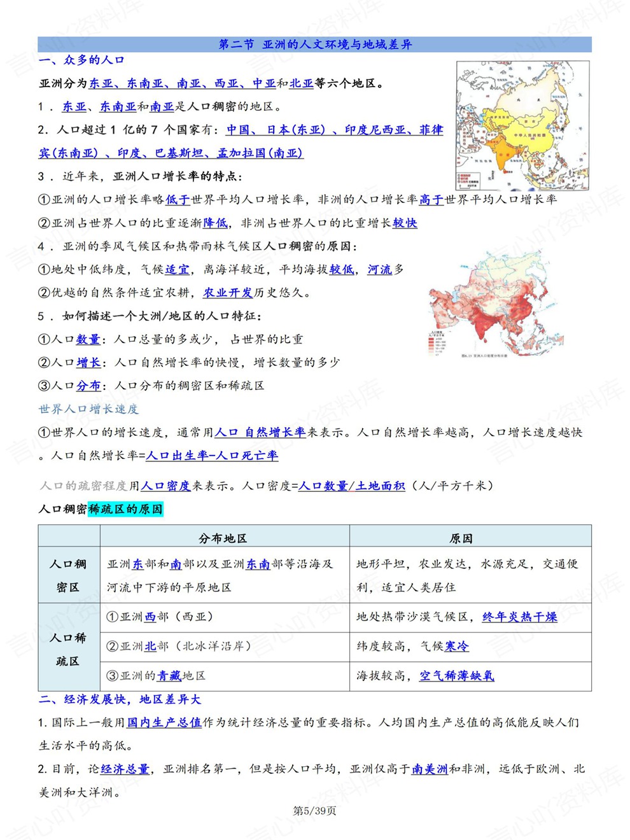
Task: Click underlined "数量" in item ①人口数量
Action: point(88,339)
